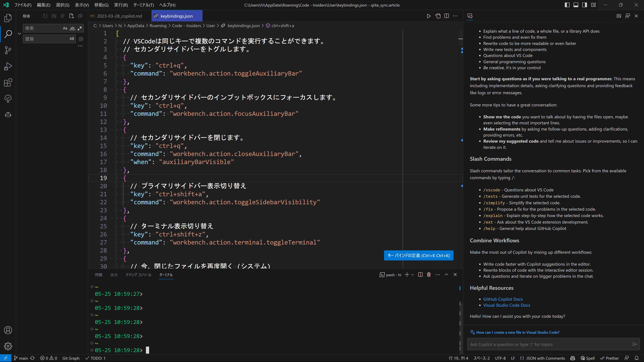Create a new terminal with the plus icon
The image size is (644, 362).
[407, 275]
